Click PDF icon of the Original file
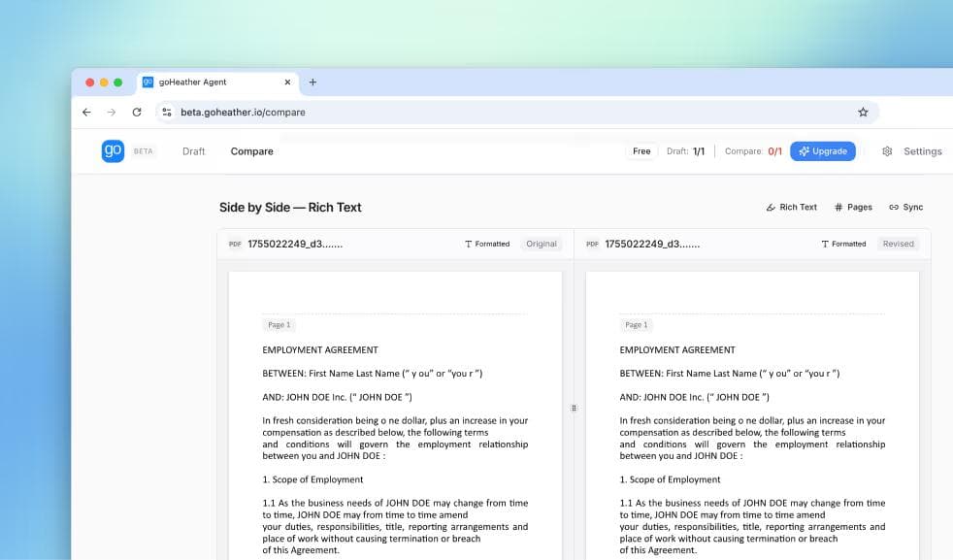 tap(235, 244)
